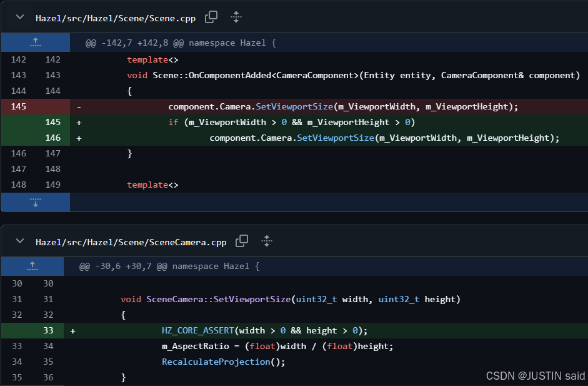Image resolution: width=588 pixels, height=386 pixels.
Task: Open the Hazel/src/Hazel/Scene/SceneCamera.cpp file link
Action: (131, 241)
